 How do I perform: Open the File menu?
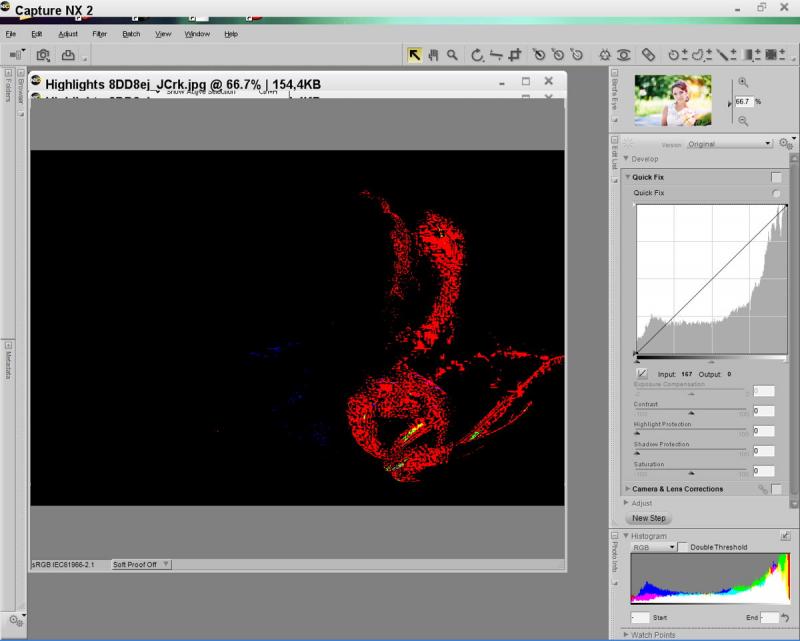tap(11, 34)
